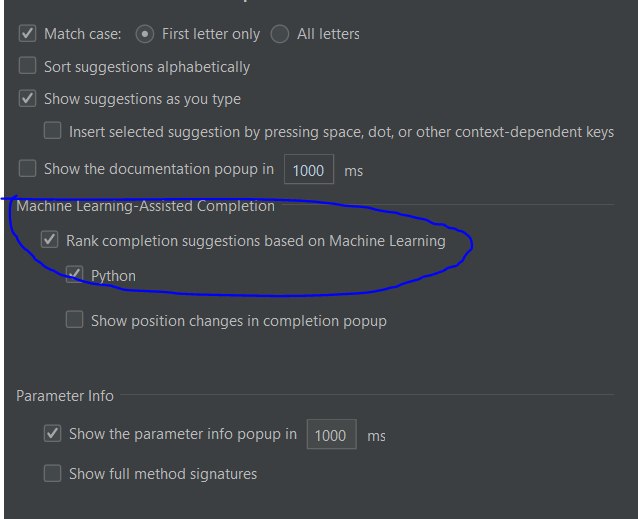Click the Parameter Info section heading
The width and height of the screenshot is (638, 519).
point(65,396)
